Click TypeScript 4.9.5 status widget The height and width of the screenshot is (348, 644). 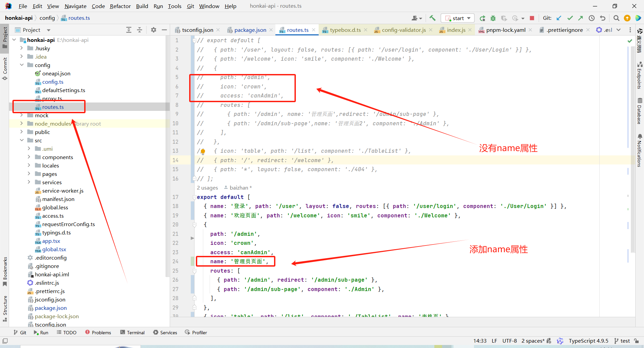(x=588, y=341)
